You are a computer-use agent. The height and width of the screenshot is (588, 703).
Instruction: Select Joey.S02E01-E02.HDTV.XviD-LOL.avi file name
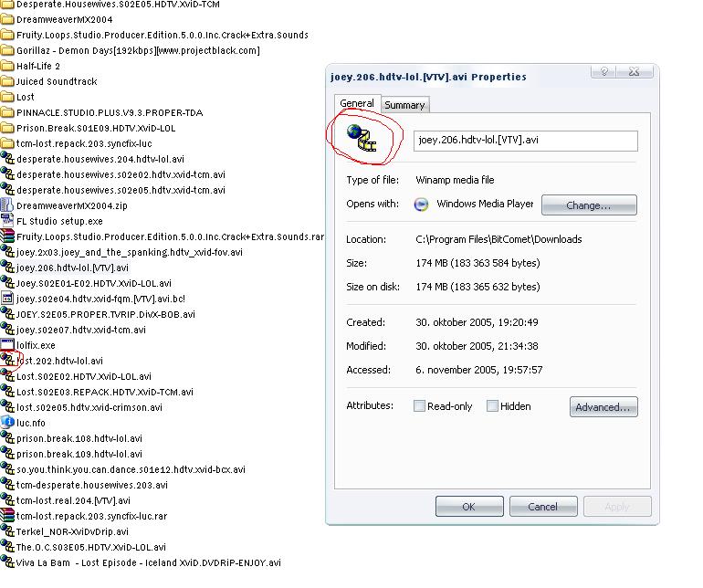point(94,283)
